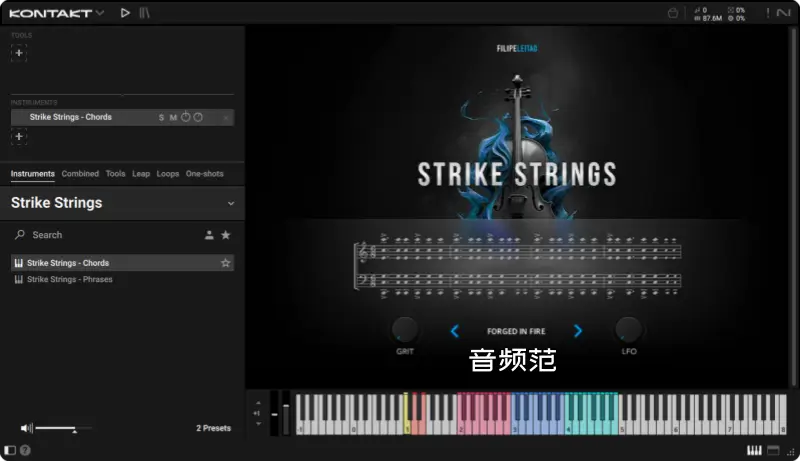This screenshot has width=800, height=461.
Task: Click the Native Instruments logo icon
Action: click(784, 13)
